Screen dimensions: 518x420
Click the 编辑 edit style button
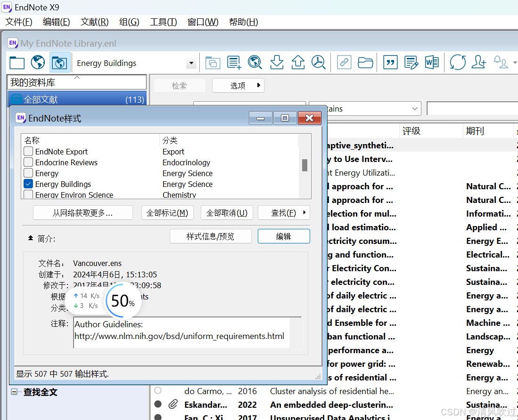coord(283,236)
